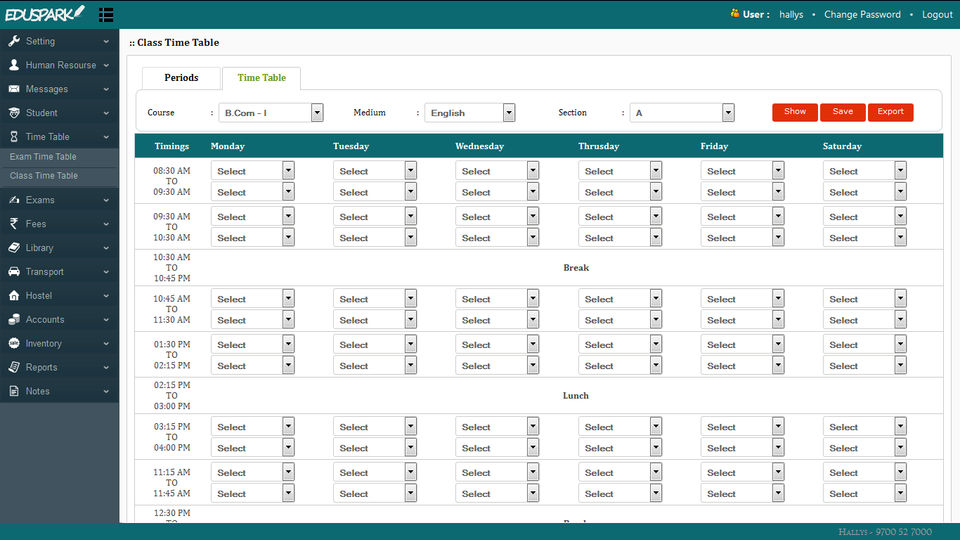Image resolution: width=960 pixels, height=540 pixels.
Task: Open Wednesday's second dropdown for 11:15 AM period
Action: (497, 493)
